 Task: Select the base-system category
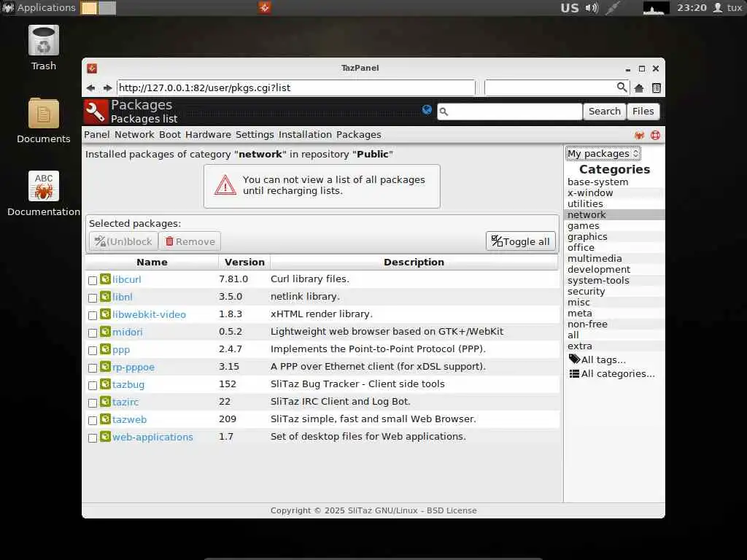point(598,182)
